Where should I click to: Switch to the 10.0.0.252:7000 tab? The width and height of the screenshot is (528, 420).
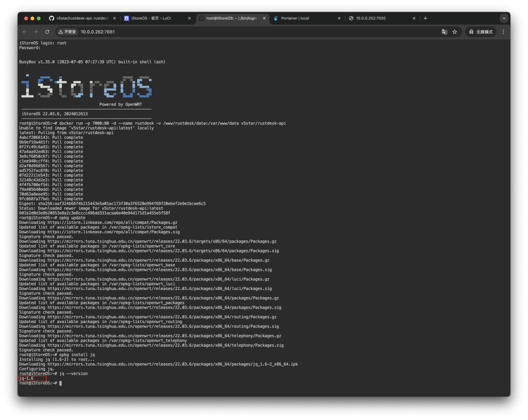pos(376,18)
